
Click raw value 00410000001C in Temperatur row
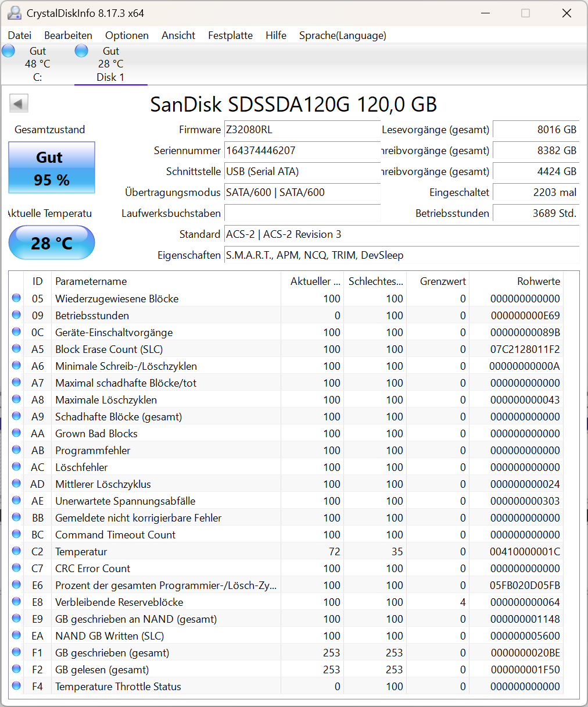coord(525,551)
